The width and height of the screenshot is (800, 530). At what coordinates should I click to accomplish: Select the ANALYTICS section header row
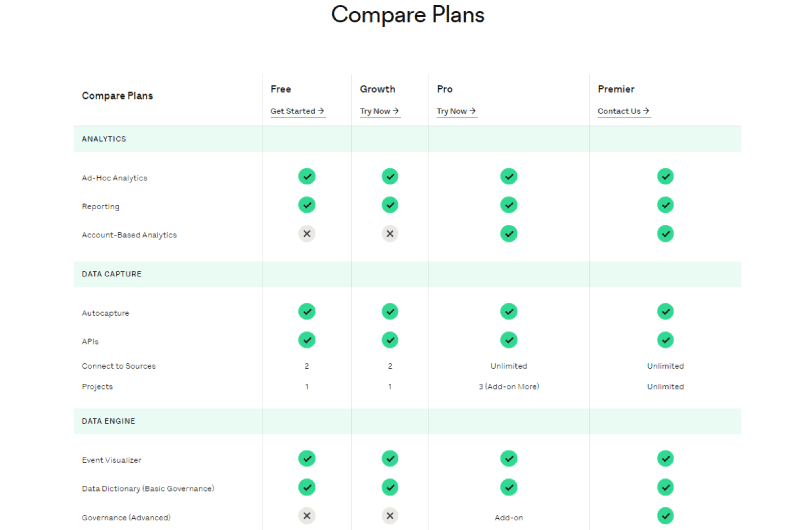(x=407, y=139)
